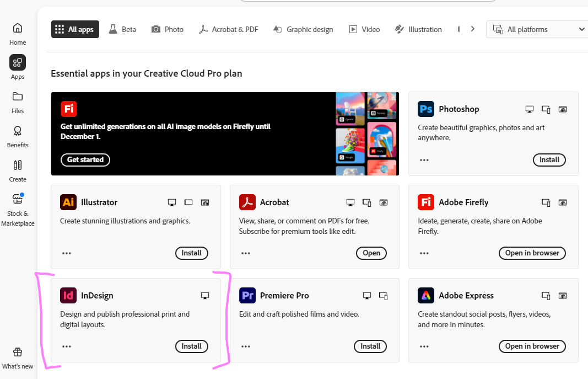Click the InDesign app icon
This screenshot has width=588, height=379.
68,296
